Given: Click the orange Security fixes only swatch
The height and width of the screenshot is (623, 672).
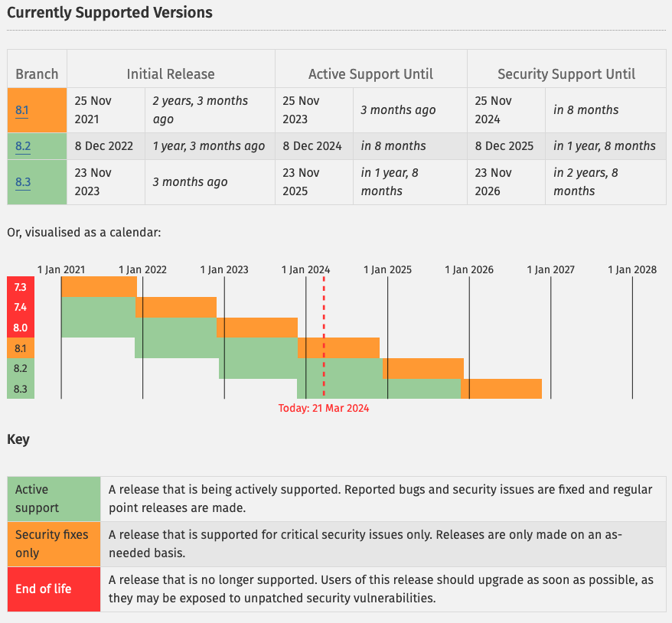Looking at the screenshot, I should [54, 543].
